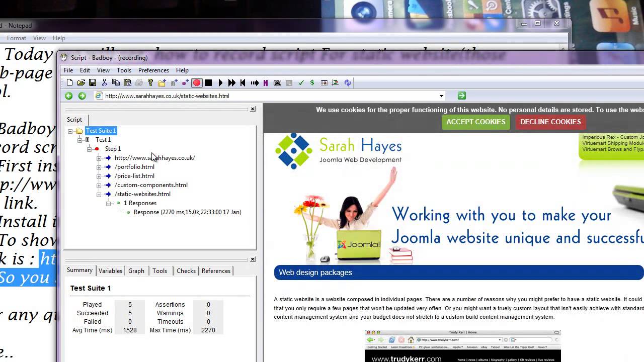644x362 pixels.
Task: Click the New script toolbar icon
Action: click(x=69, y=83)
